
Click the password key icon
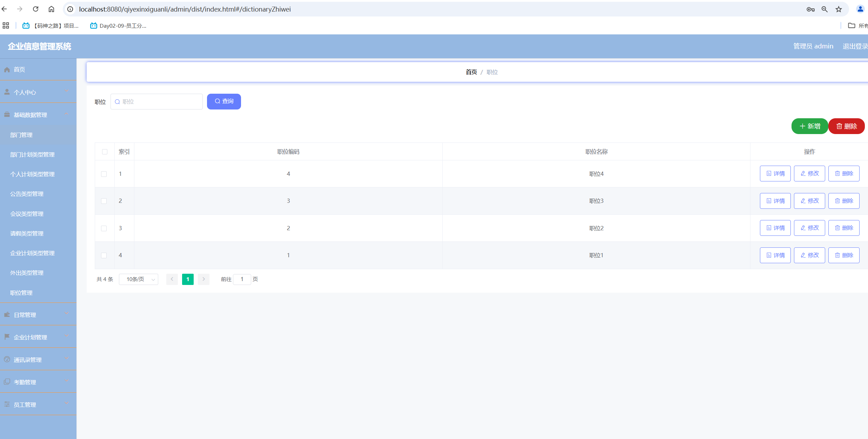pyautogui.click(x=810, y=9)
